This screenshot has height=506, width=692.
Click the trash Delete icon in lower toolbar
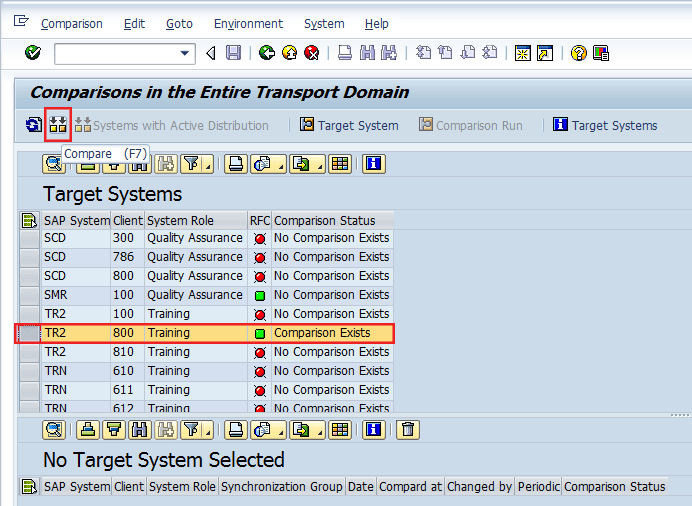coord(407,430)
